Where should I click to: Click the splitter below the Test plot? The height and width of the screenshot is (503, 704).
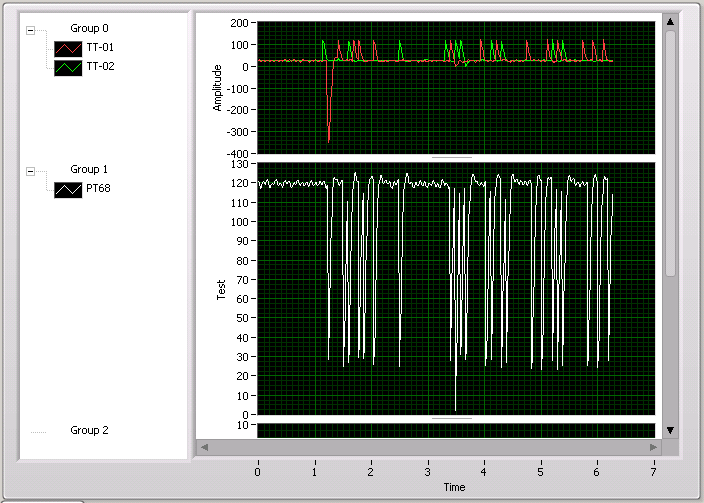(x=452, y=418)
